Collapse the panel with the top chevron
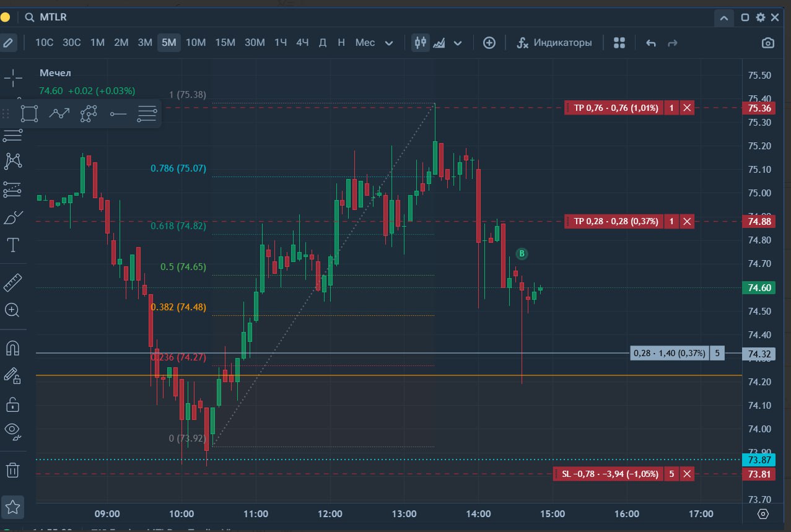The image size is (791, 532). 723,18
